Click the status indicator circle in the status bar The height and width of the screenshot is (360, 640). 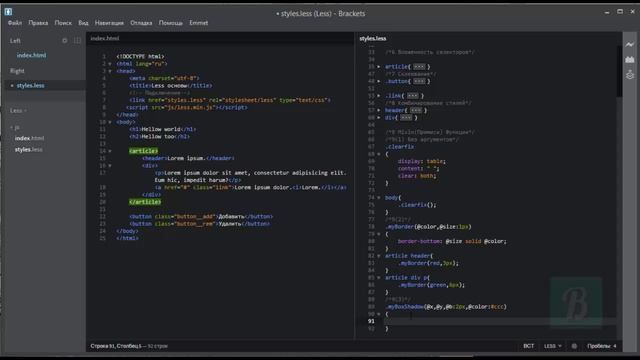(x=574, y=346)
